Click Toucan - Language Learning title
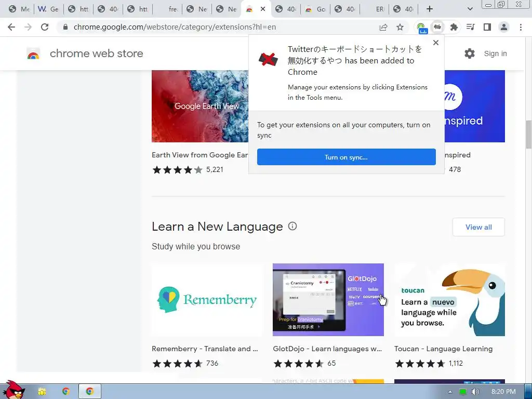532x399 pixels. coord(444,349)
